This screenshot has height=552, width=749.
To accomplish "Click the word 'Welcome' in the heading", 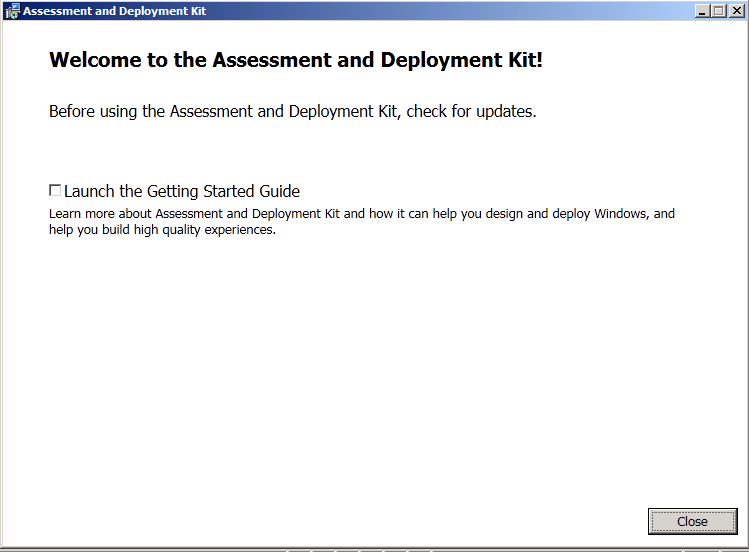I will click(96, 60).
